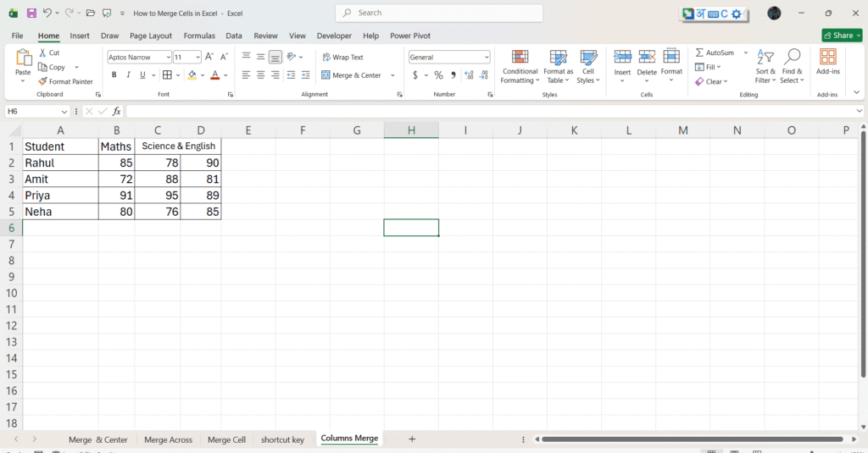Expand the Fill dropdown in Editing
Viewport: 868px width, 453px height.
pos(719,67)
